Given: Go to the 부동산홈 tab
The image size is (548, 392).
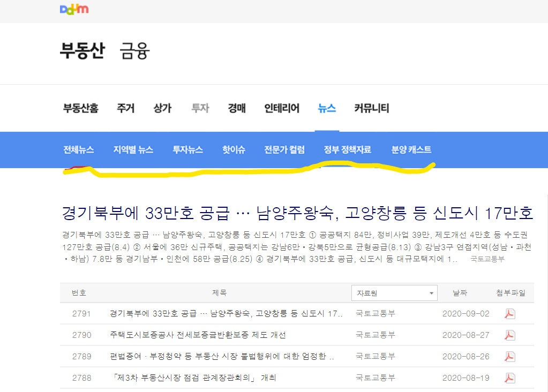Looking at the screenshot, I should click(x=81, y=108).
